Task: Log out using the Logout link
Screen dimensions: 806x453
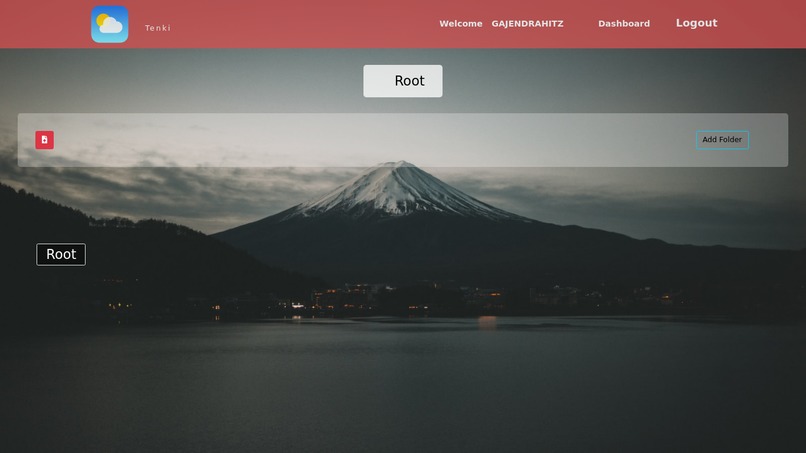Action: (x=697, y=23)
